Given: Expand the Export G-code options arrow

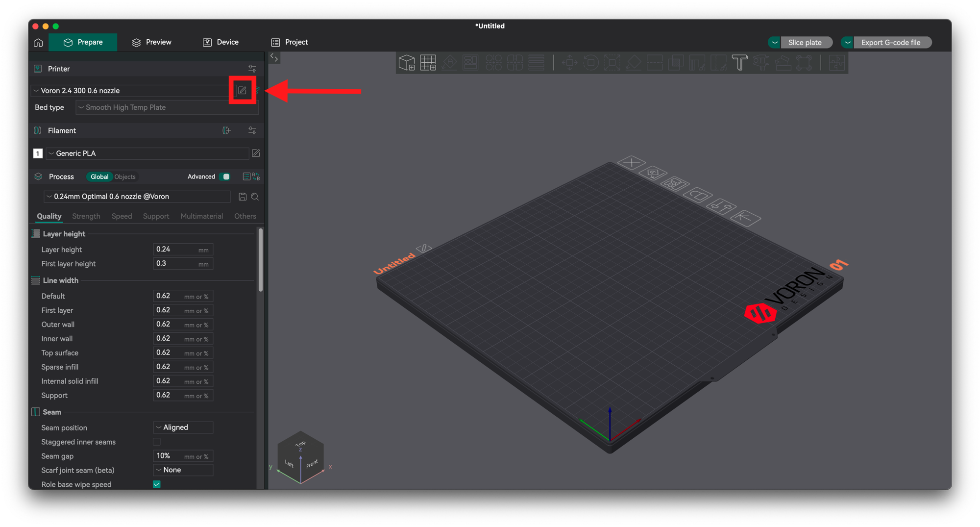Looking at the screenshot, I should [x=847, y=43].
